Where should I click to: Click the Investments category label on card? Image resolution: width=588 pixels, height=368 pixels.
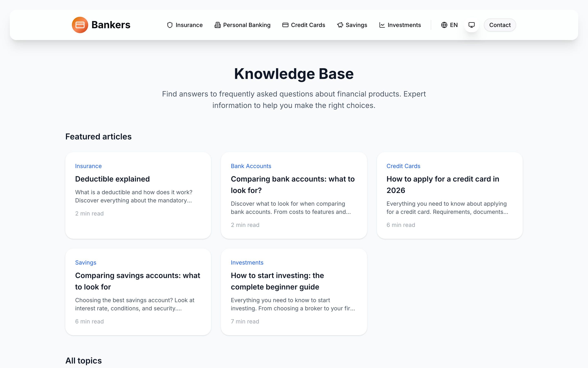(x=247, y=262)
